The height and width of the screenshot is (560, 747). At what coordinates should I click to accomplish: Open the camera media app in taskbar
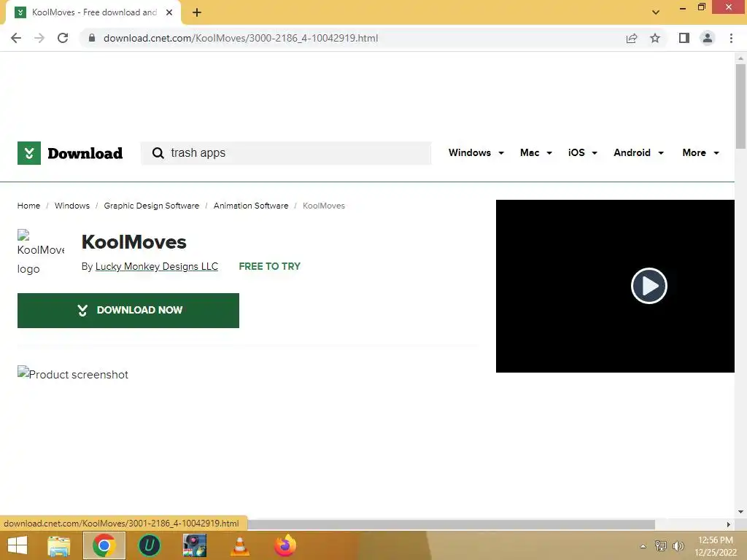pyautogui.click(x=194, y=545)
